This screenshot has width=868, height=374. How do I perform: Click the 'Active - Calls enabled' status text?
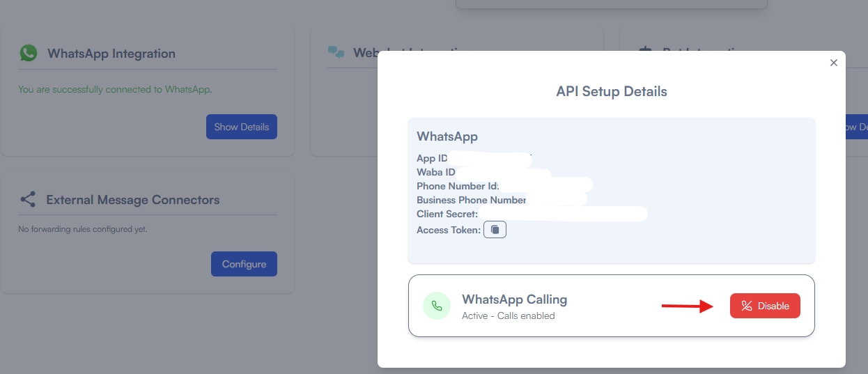508,315
